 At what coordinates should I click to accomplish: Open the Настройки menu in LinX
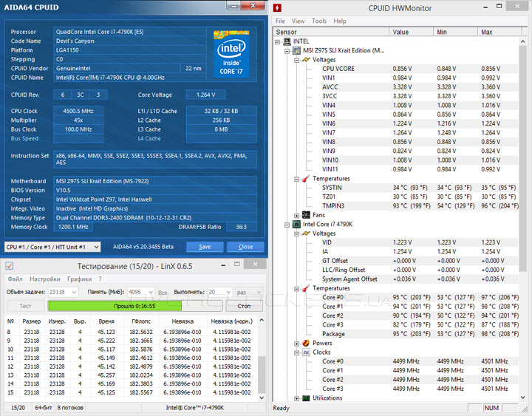(44, 279)
